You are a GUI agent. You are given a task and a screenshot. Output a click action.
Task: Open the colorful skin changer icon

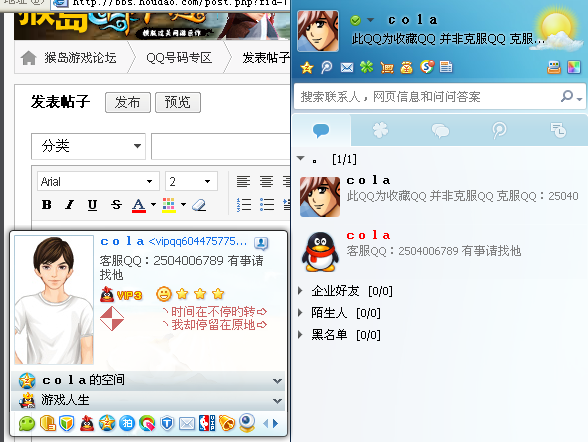(x=574, y=67)
